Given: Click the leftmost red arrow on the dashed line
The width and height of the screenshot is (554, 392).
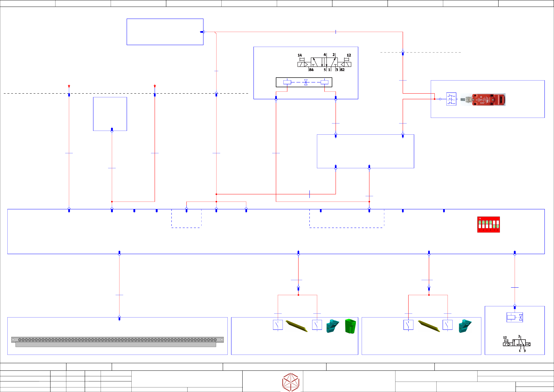Looking at the screenshot, I should [x=69, y=86].
